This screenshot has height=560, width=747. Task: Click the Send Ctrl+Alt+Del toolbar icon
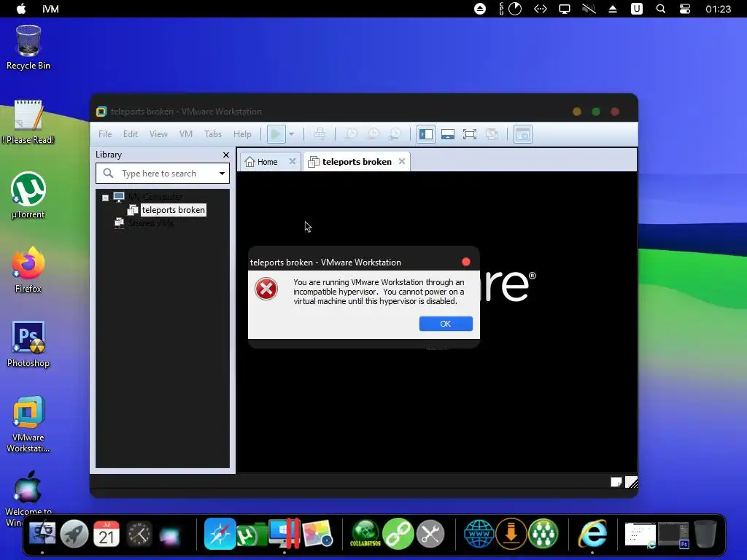coord(320,134)
